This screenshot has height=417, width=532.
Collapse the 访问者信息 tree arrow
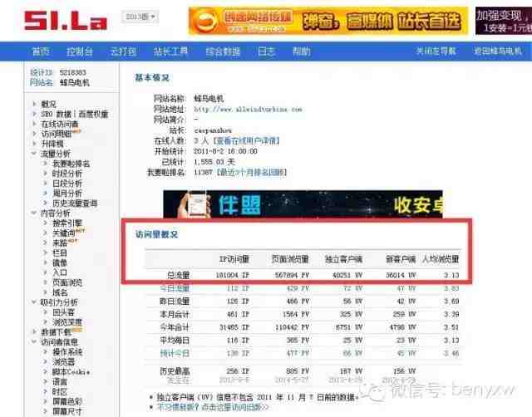[34, 341]
